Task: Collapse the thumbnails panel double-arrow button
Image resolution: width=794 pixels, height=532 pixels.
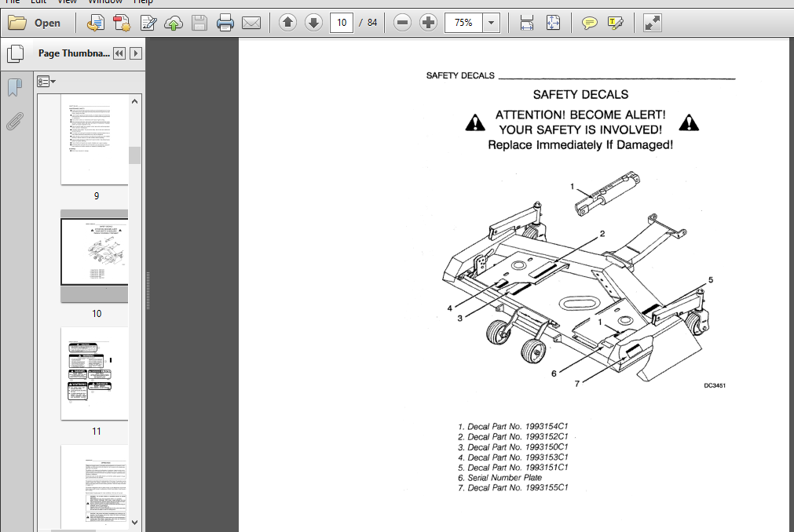Action: click(119, 53)
